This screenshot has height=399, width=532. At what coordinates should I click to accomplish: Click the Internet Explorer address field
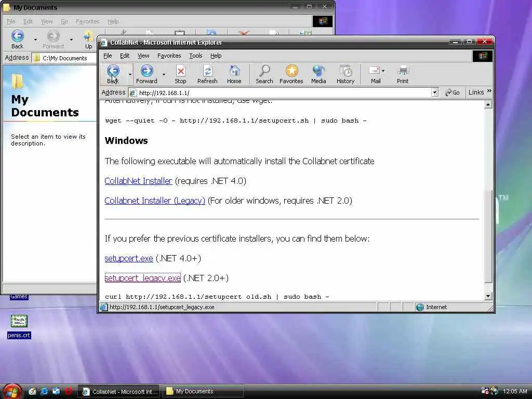pyautogui.click(x=283, y=92)
